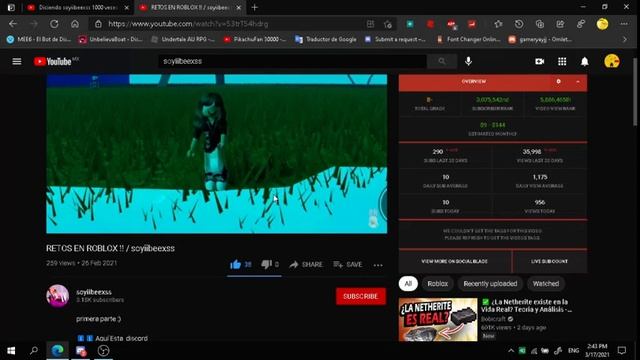Open the La Netherite existe video title
Viewport: 640px width, 360px height.
(527, 306)
